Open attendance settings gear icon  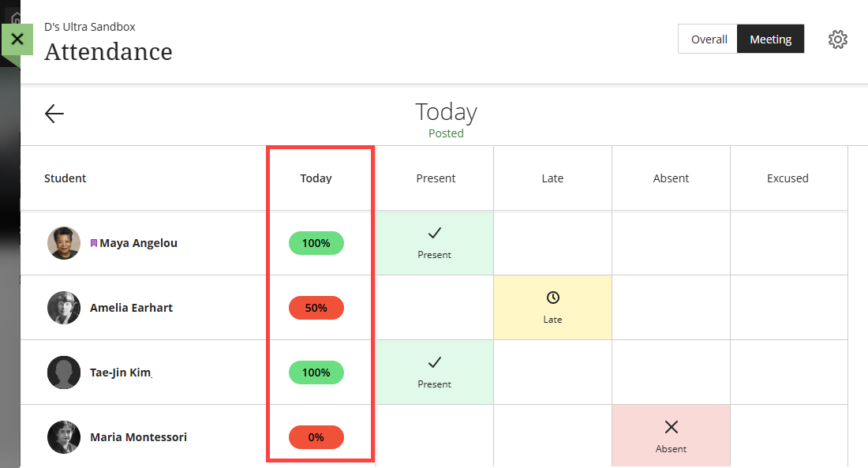(x=837, y=39)
